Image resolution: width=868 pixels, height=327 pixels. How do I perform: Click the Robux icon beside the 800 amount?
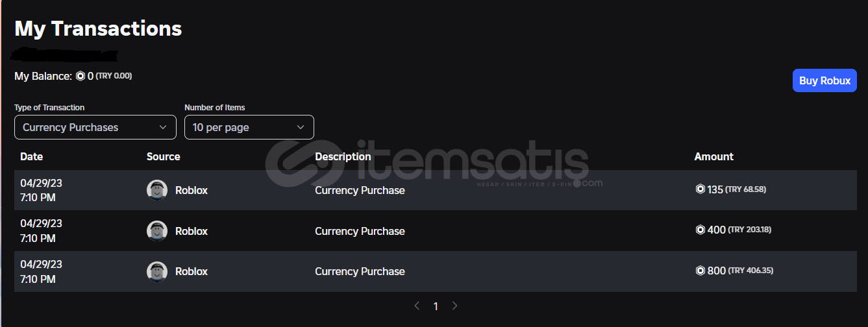(x=700, y=271)
